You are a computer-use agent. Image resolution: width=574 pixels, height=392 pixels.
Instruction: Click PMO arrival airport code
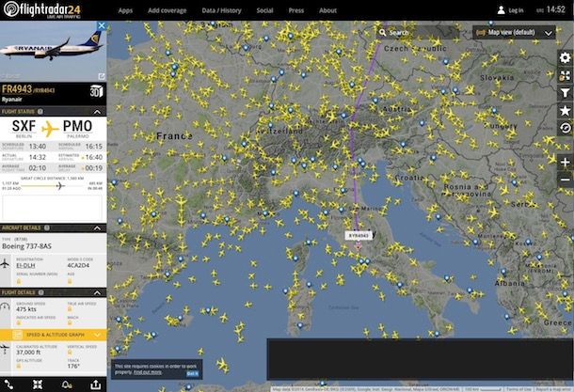77,126
